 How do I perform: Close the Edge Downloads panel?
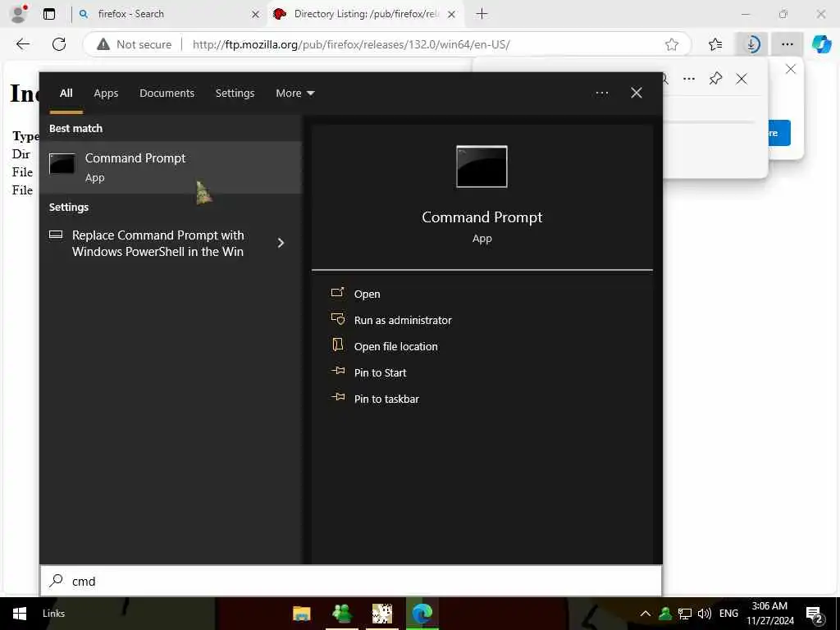(x=742, y=80)
